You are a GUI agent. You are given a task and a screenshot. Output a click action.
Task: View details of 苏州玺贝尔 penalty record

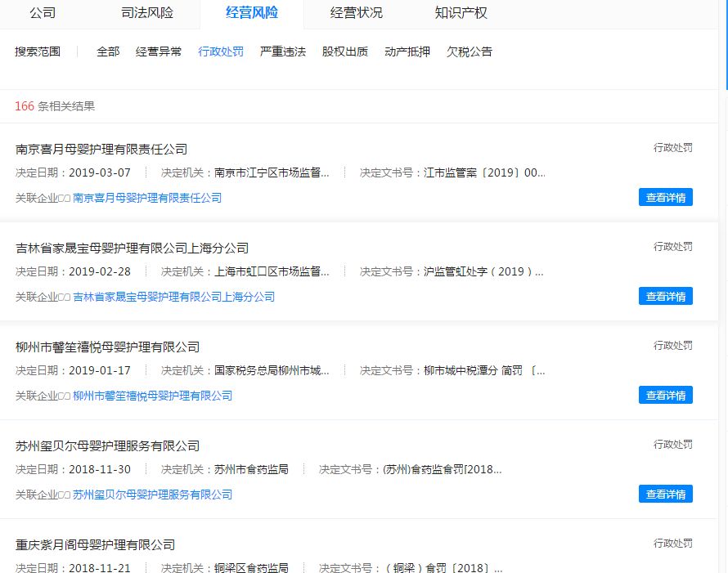tap(665, 494)
